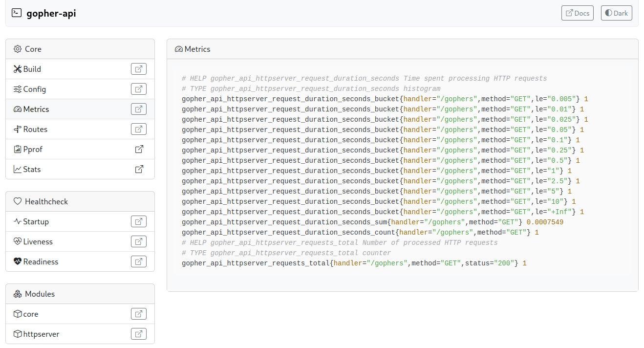Open Build in external window icon
The height and width of the screenshot is (348, 644).
139,69
